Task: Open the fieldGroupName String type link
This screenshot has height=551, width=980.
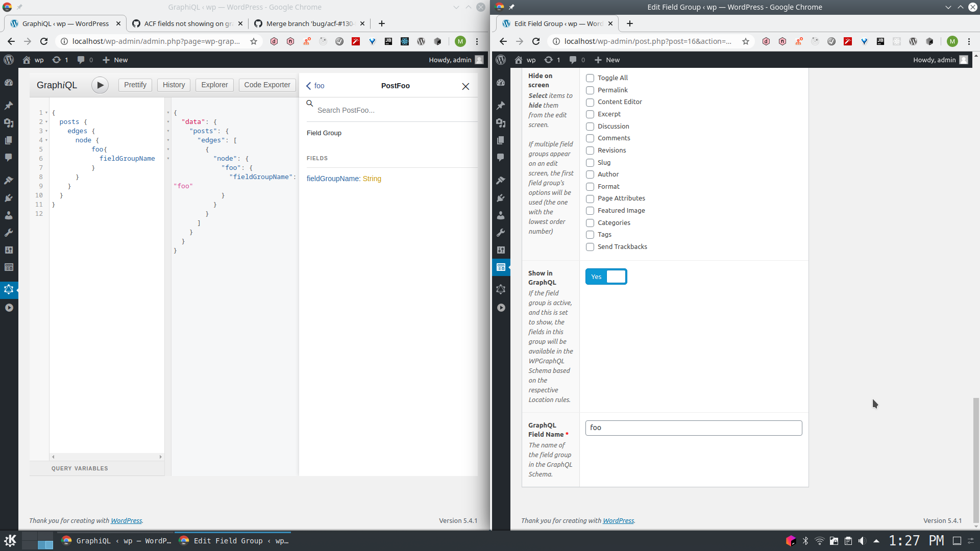Action: (x=372, y=179)
